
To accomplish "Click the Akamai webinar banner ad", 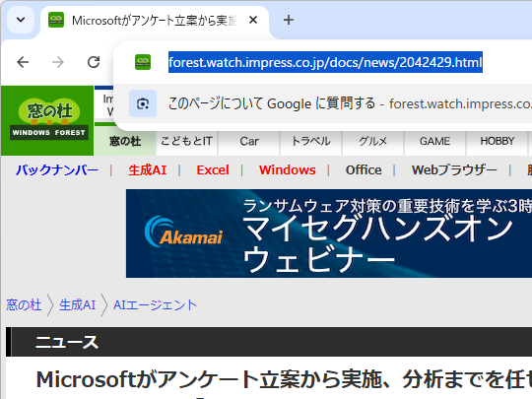I will point(329,233).
